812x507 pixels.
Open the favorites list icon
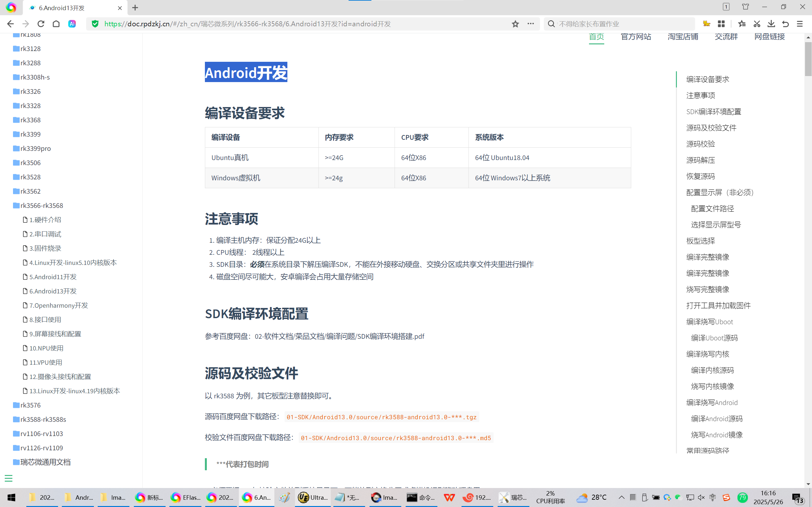tap(742, 24)
